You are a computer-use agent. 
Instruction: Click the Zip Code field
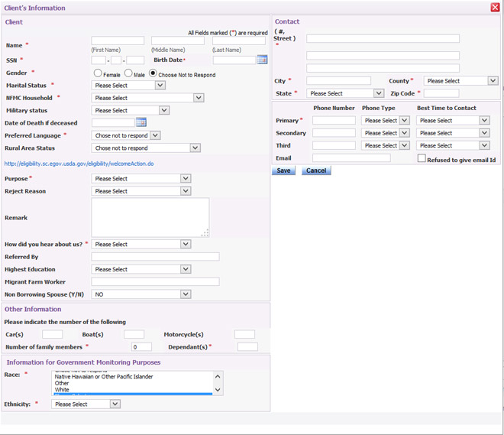click(441, 93)
